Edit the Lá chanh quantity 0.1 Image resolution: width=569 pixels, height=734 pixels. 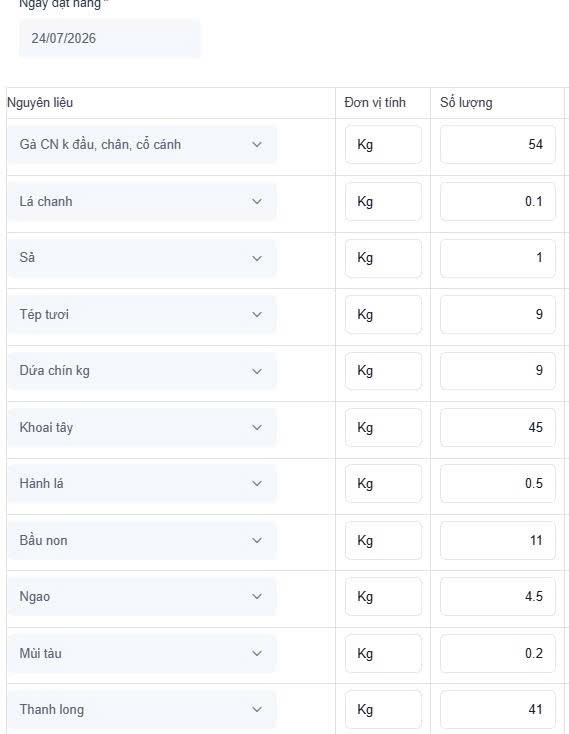coord(498,201)
